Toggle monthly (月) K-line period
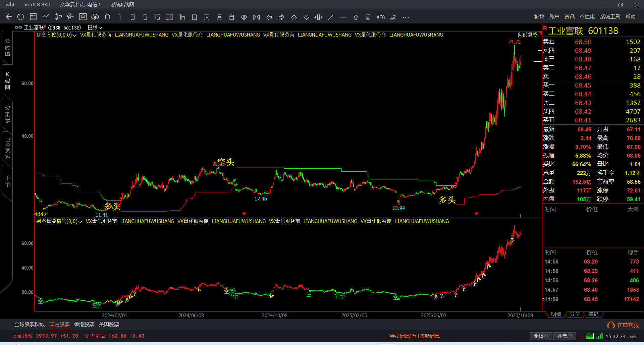Screen dimensions: 644x345 pyautogui.click(x=219, y=17)
